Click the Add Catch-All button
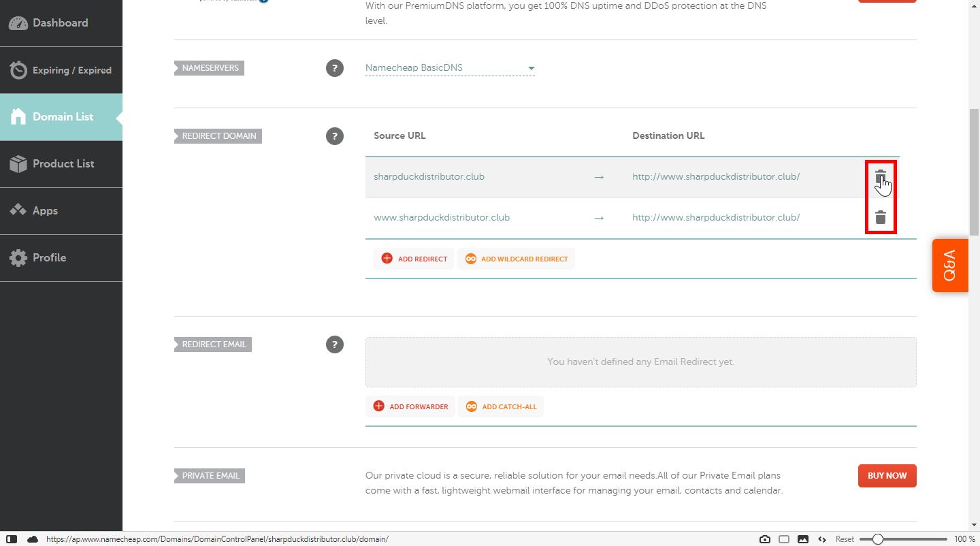The image size is (980, 546). (501, 406)
